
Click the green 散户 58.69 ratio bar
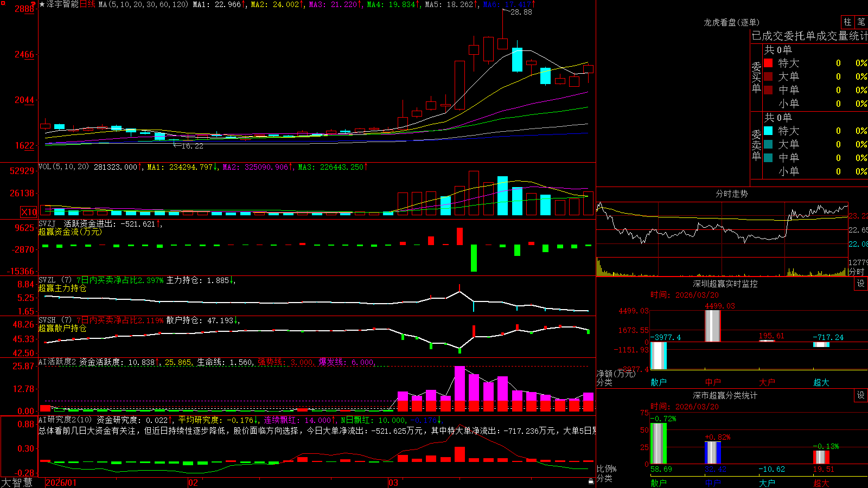[x=658, y=444]
